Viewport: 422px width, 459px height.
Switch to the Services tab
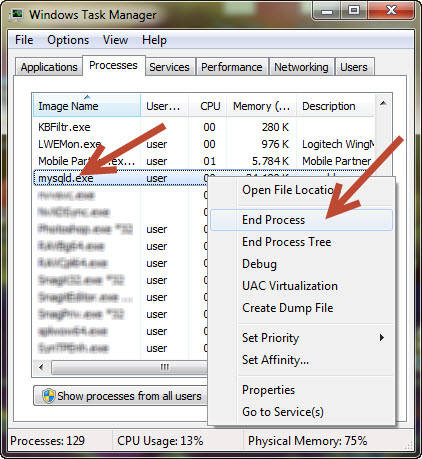pos(169,67)
